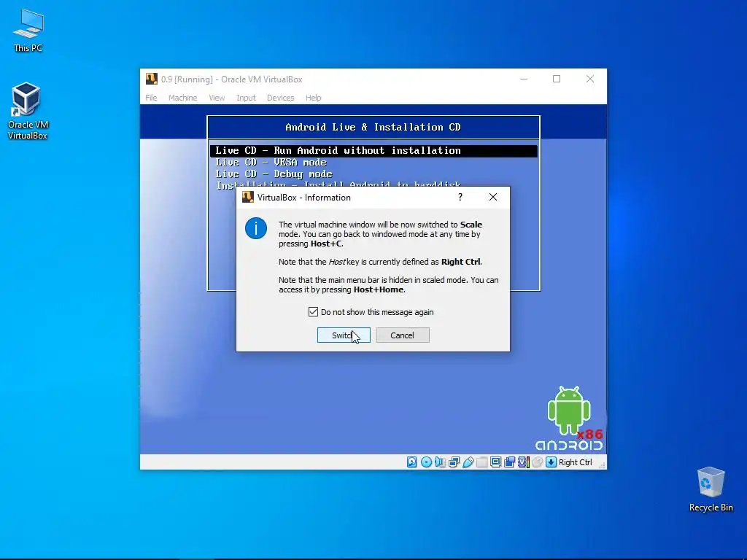Open the Input menu
Viewport: 747px width, 560px height.
pos(247,98)
